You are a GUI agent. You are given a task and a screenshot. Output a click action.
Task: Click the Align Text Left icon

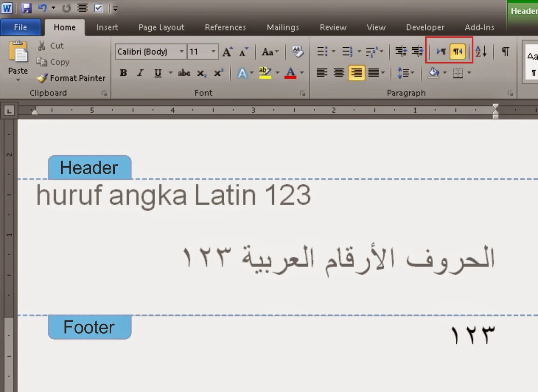322,73
